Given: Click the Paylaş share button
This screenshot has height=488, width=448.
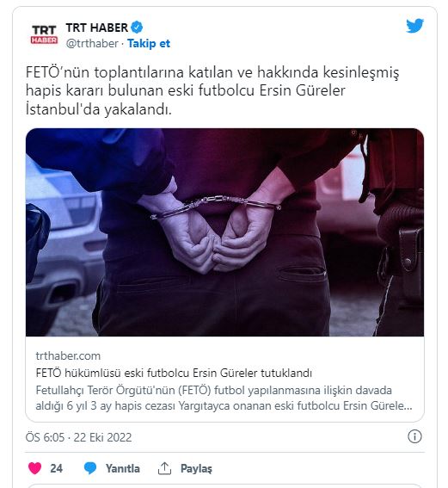Looking at the screenshot, I should pos(196,469).
